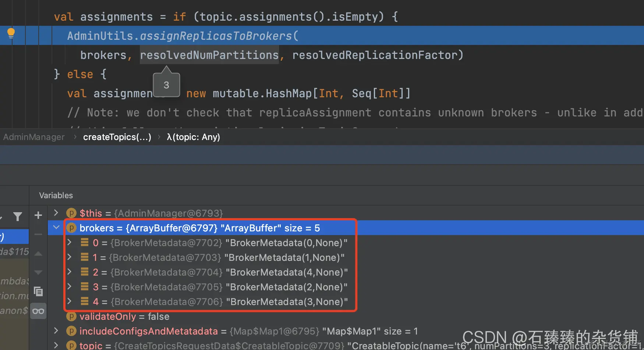This screenshot has height=350, width=644.
Task: Expand the $this AdminManager variable
Action: point(56,213)
